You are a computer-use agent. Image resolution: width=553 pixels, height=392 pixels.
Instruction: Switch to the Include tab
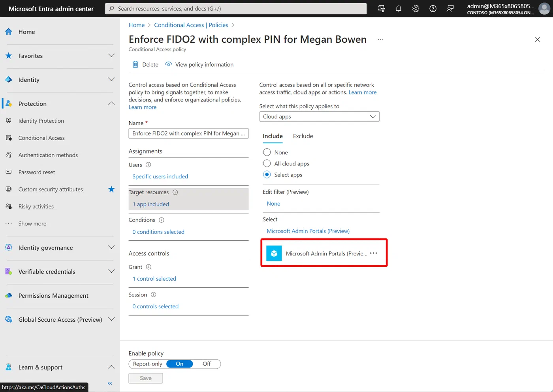pyautogui.click(x=273, y=136)
